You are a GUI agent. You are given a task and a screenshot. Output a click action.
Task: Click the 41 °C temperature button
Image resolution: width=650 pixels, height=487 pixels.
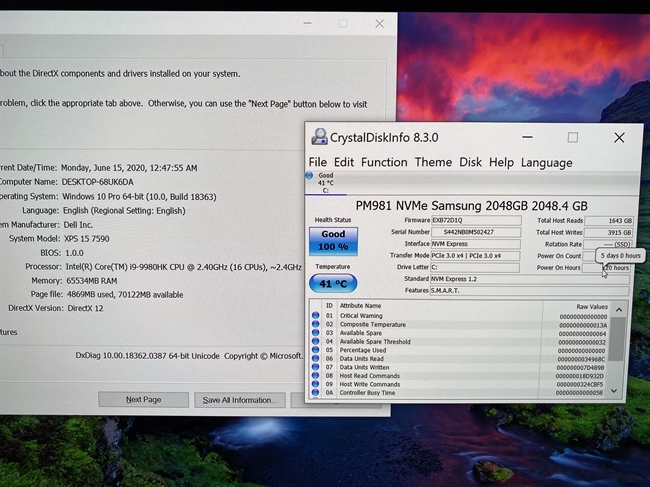pos(333,283)
